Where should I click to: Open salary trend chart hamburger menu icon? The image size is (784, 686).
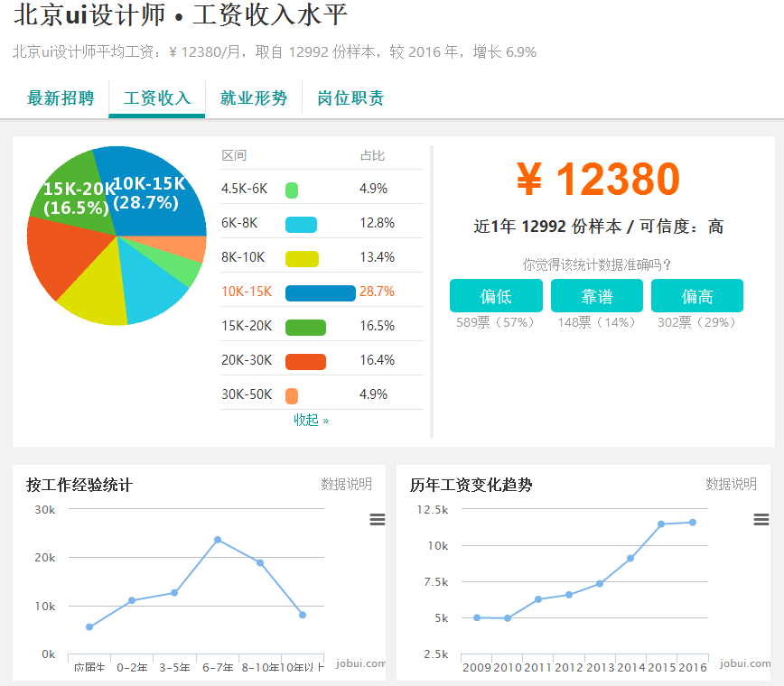[761, 520]
